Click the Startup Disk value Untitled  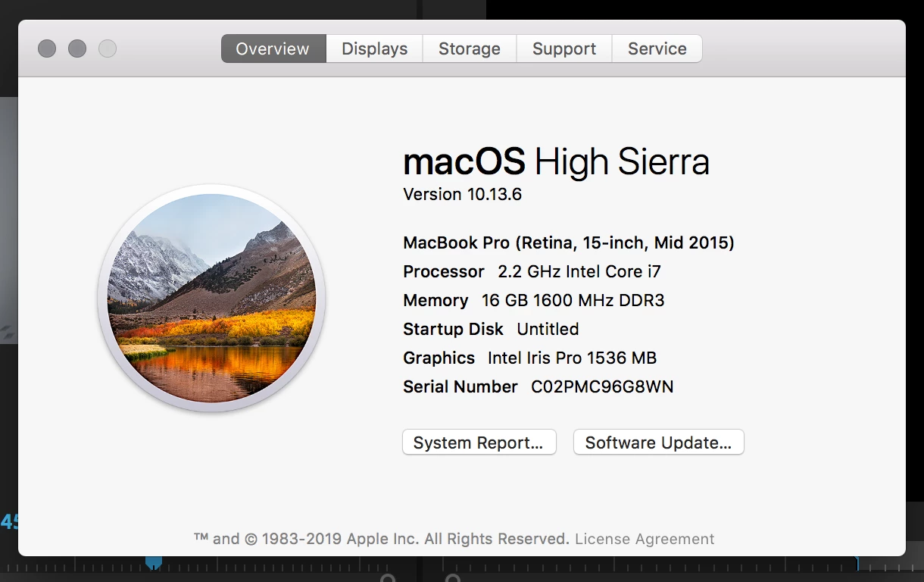(548, 329)
